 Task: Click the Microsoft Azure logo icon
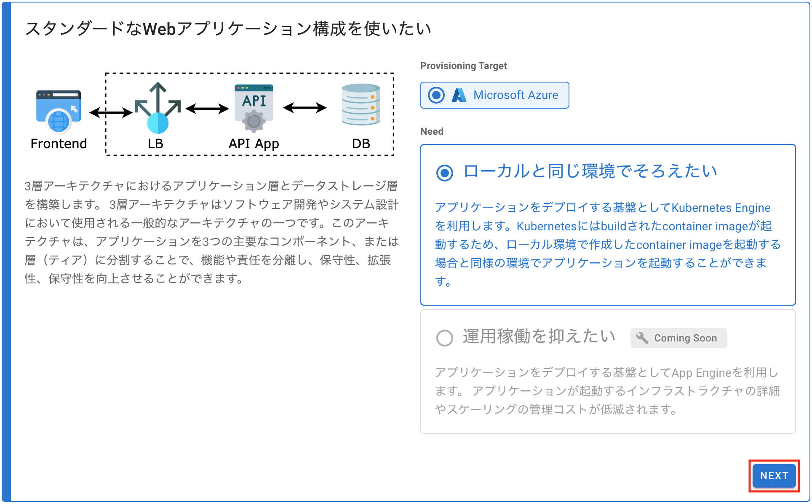click(459, 95)
